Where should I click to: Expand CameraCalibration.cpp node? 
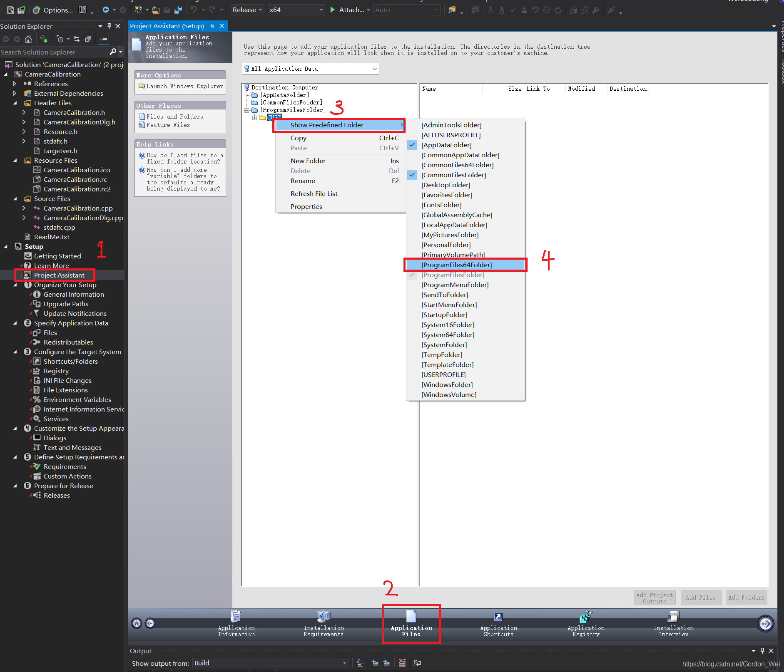point(24,208)
